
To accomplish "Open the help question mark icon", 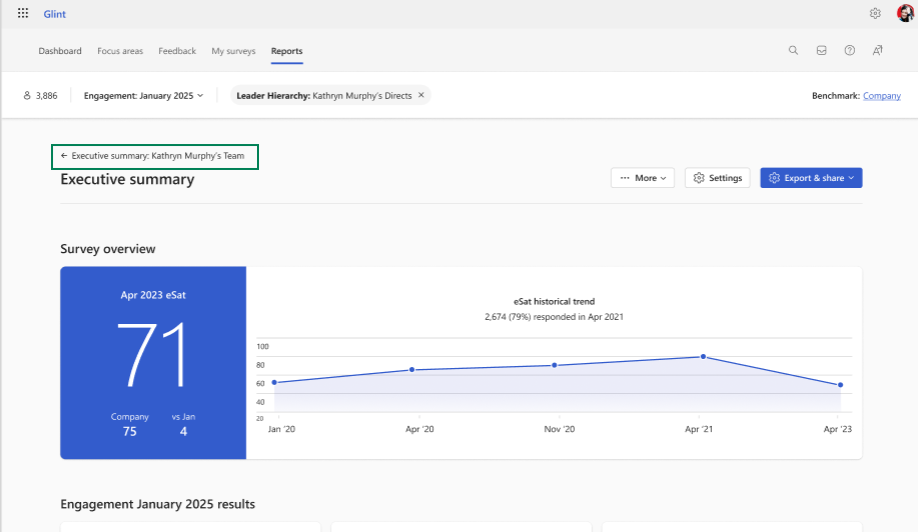I will pyautogui.click(x=850, y=50).
